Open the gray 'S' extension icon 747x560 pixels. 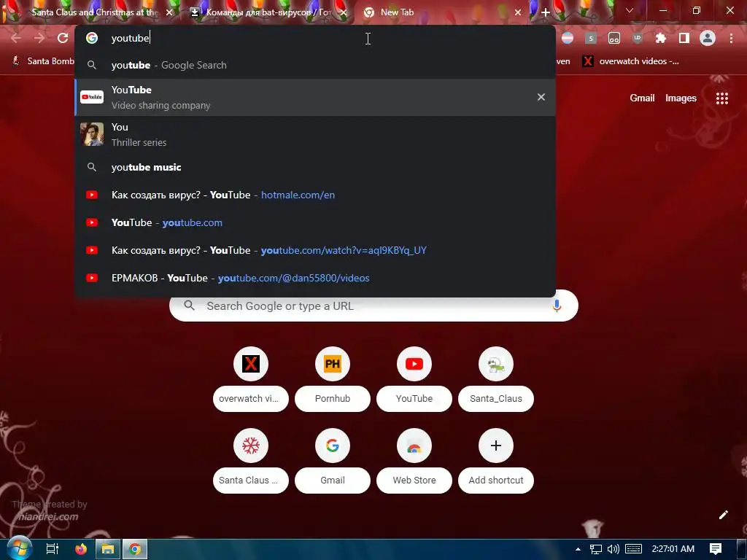click(x=591, y=38)
